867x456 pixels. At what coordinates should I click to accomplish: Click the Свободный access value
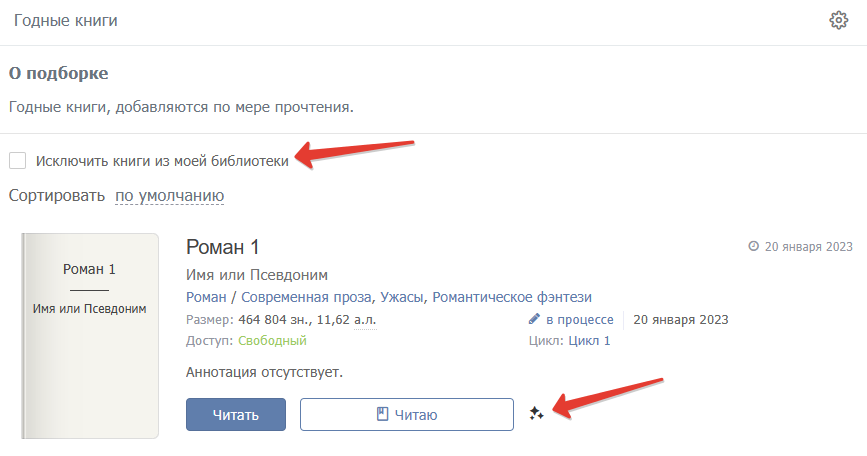point(272,340)
